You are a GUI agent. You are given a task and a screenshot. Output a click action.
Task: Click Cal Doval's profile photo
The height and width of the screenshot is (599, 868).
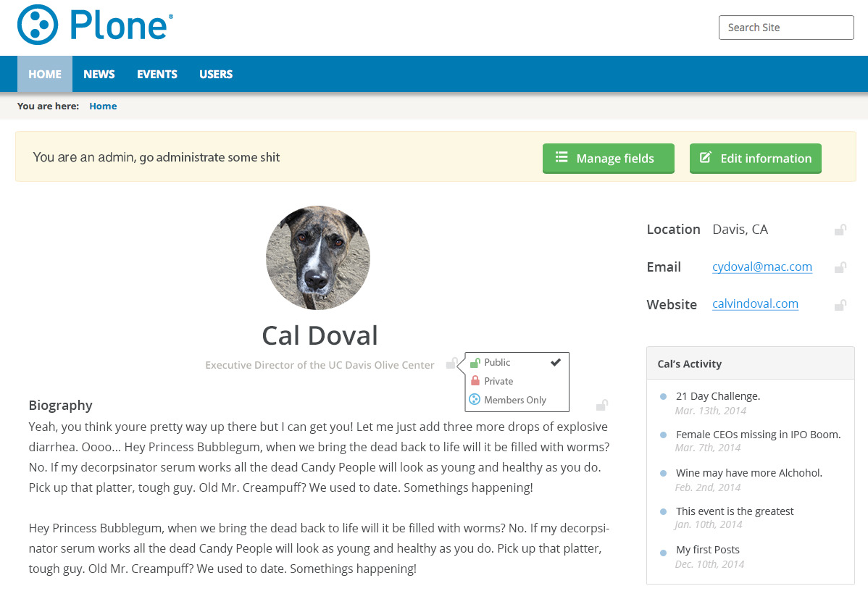pos(318,258)
